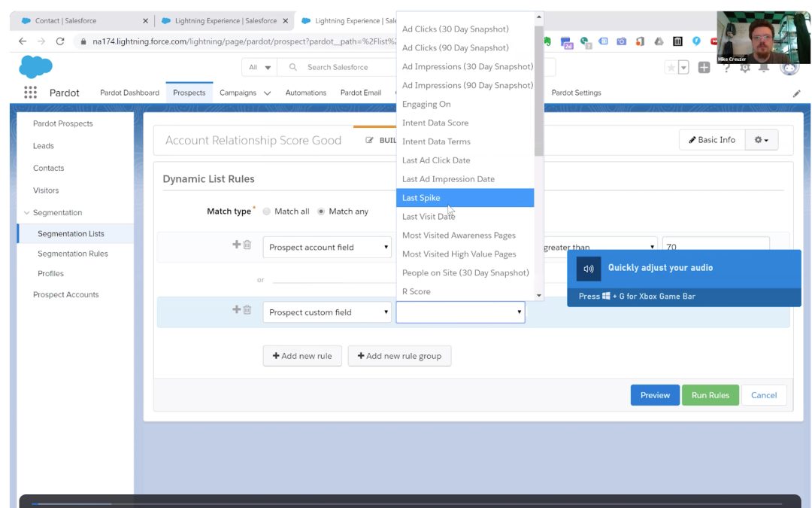Click the camera screenshot extension icon
Screen dimensions: 812x508
622,41
